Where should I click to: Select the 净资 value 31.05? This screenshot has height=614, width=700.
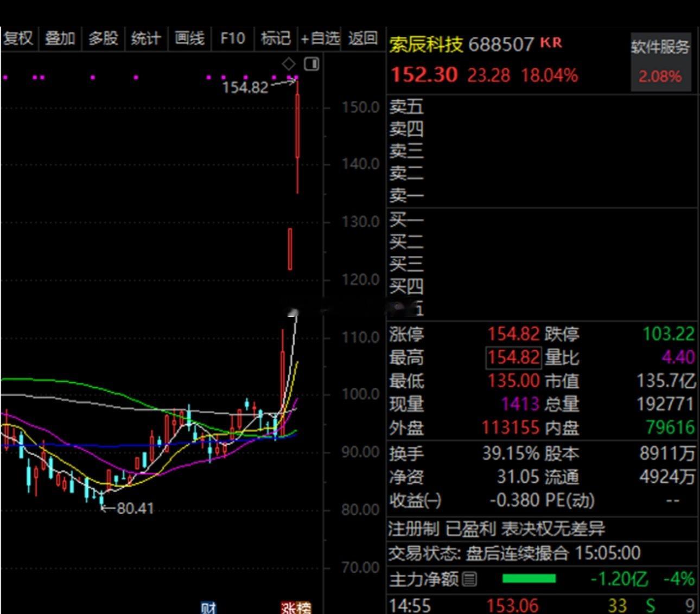518,477
